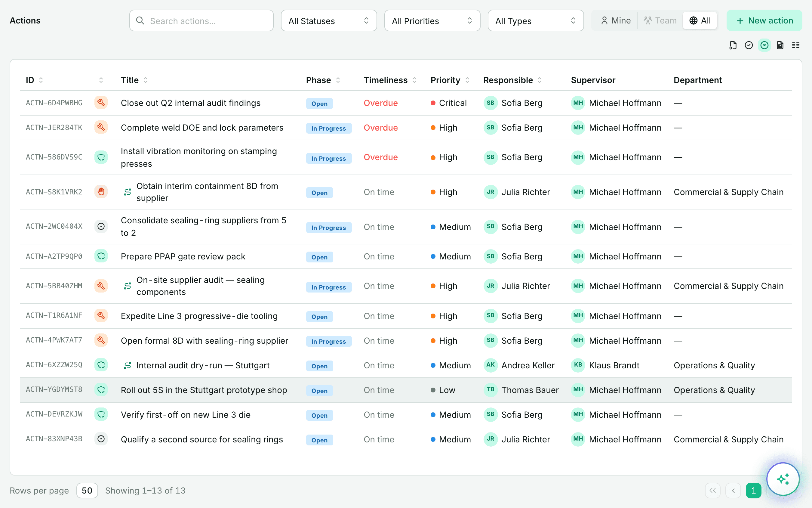Switch the view to All
Viewport: 812px width, 508px height.
click(700, 20)
